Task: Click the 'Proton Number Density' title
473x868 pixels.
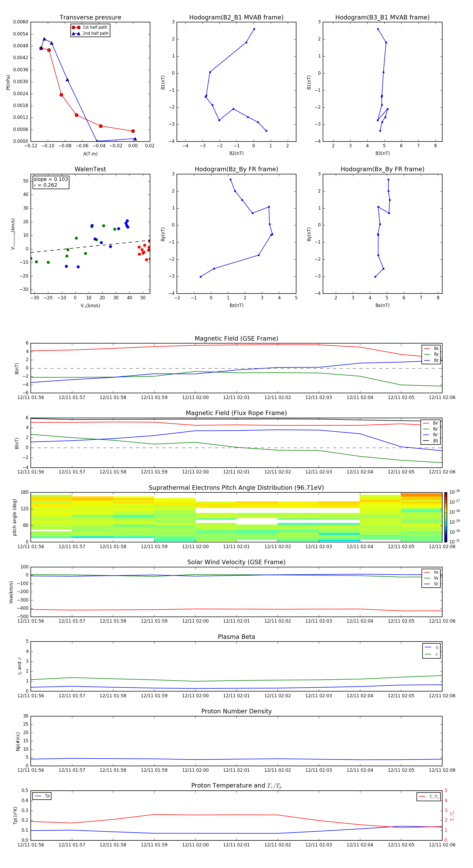Action: [x=236, y=711]
